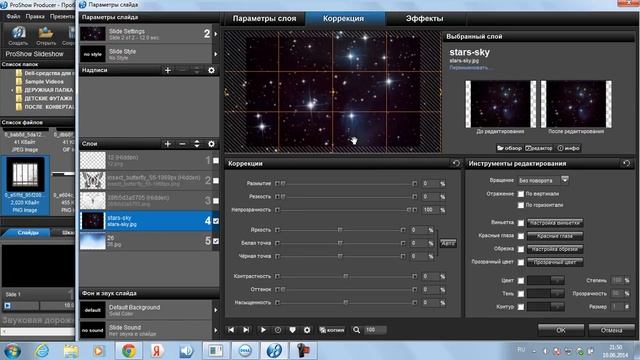The image size is (640, 360).
Task: Open Dell app on taskbar
Action: coord(245,351)
